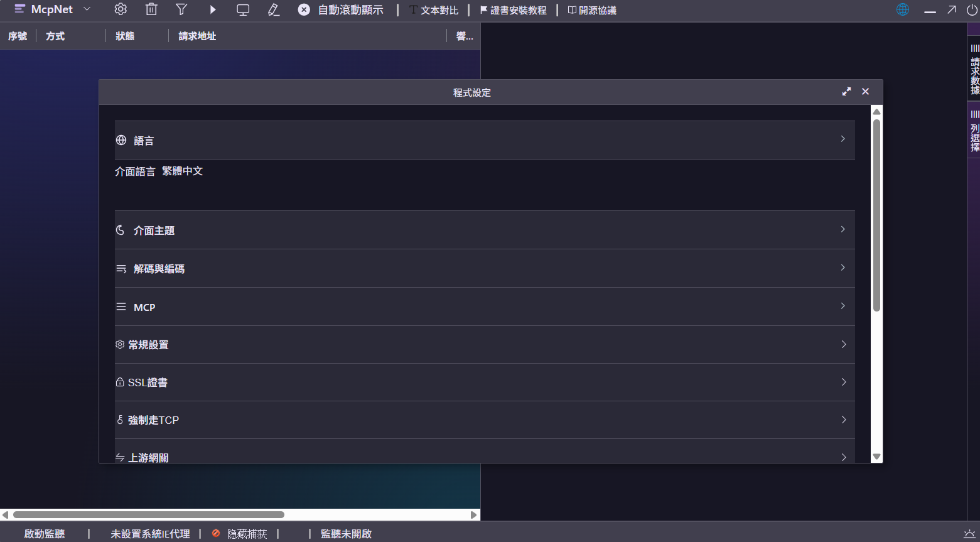Collapse the 語言 settings section
The height and width of the screenshot is (542, 980).
[x=485, y=140]
